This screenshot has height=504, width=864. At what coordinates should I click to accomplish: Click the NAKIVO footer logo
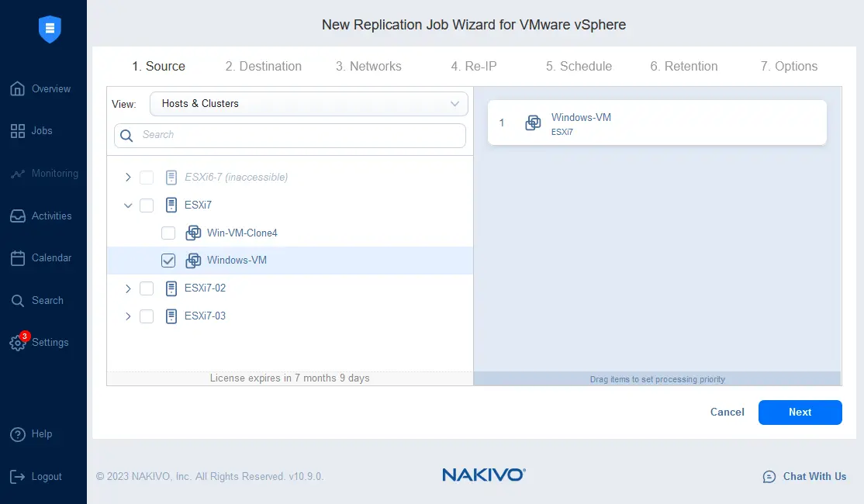coord(484,475)
